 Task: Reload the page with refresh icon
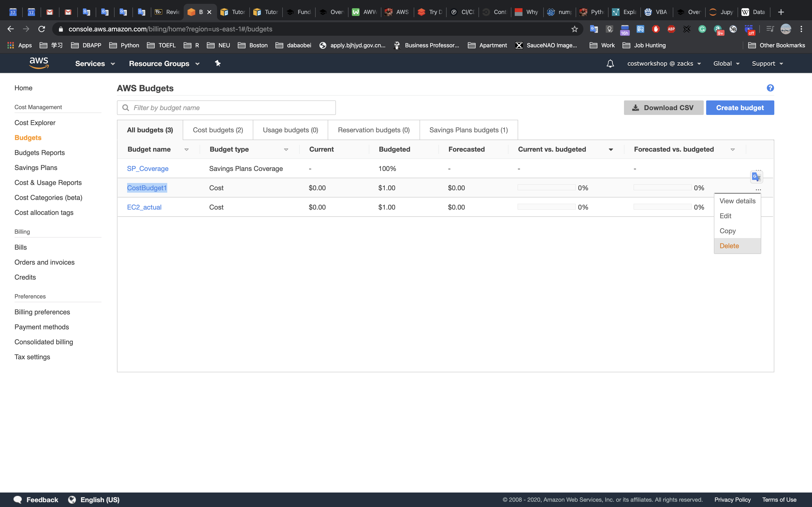(x=42, y=29)
